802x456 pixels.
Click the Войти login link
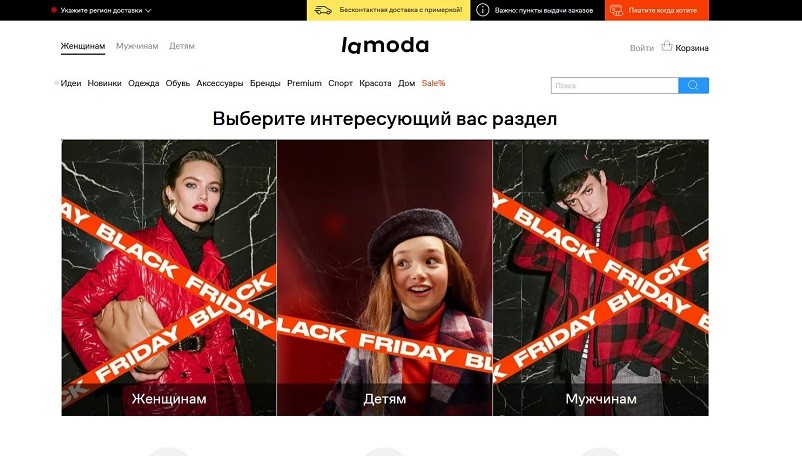tap(641, 48)
